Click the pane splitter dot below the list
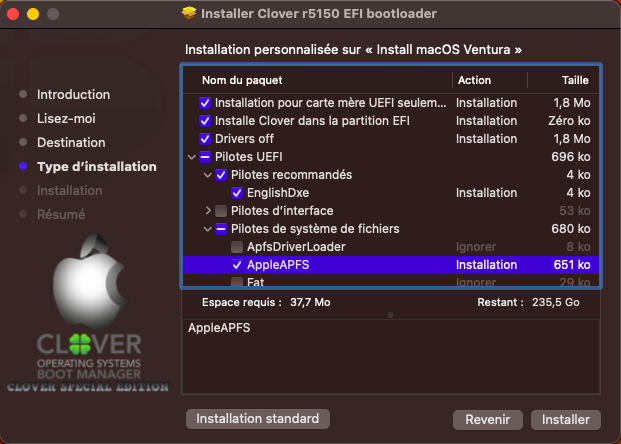Screen dimensions: 621x444 [x=391, y=315]
